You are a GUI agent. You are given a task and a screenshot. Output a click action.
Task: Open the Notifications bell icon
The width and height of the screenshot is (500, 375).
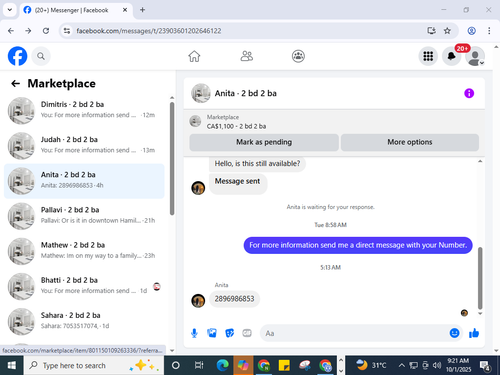[x=452, y=56]
